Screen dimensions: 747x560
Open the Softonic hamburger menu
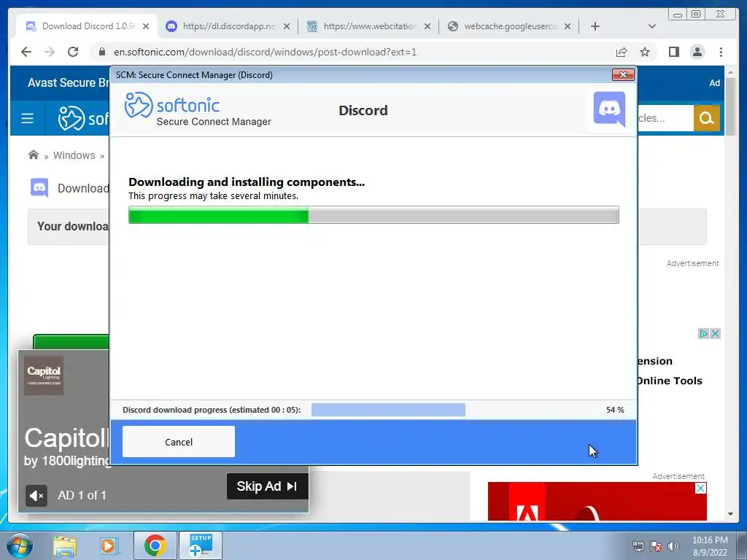point(27,118)
